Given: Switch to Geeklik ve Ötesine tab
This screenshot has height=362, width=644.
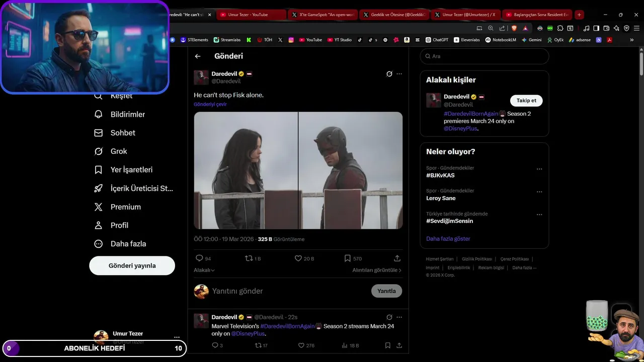Looking at the screenshot, I should coord(394,15).
